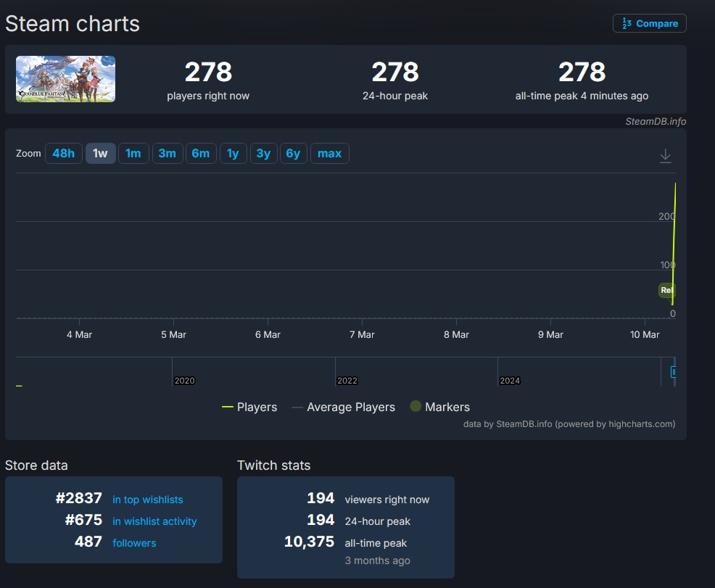Switch chart zoom to 3y
Viewport: 715px width, 588px height.
(x=263, y=153)
